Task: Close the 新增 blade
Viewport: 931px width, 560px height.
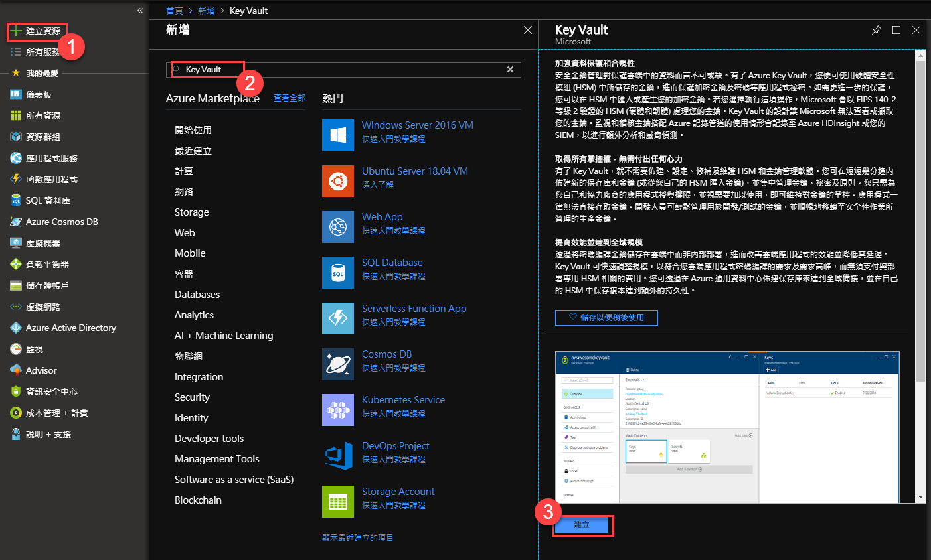Action: coord(528,30)
